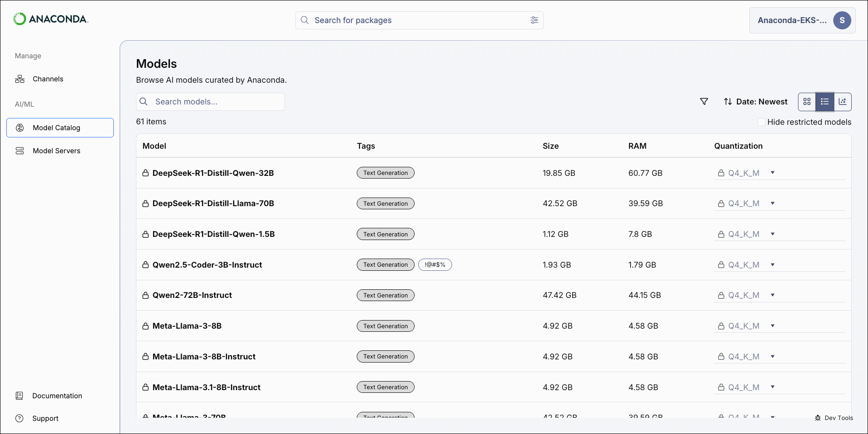
Task: Click the RAM column header
Action: pyautogui.click(x=637, y=146)
